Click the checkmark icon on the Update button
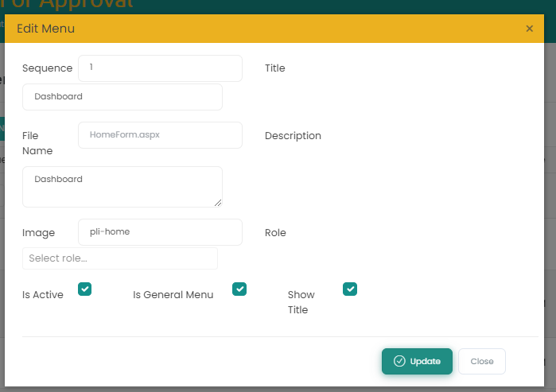The width and height of the screenshot is (556, 392). point(399,361)
